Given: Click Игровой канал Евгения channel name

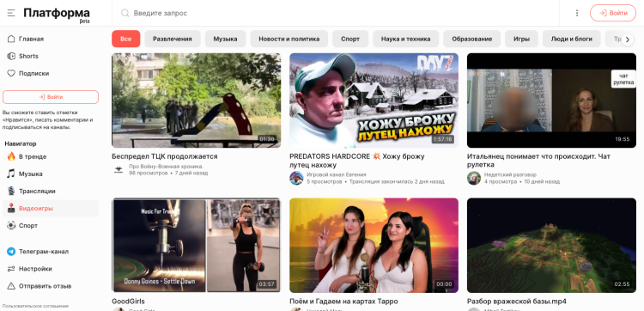Looking at the screenshot, I should coord(337,174).
